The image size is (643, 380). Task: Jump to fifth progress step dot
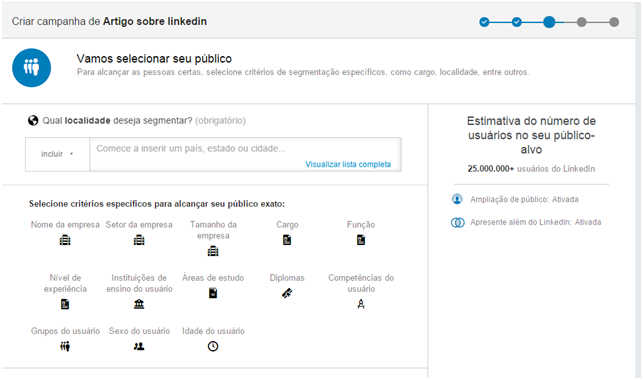[x=614, y=22]
